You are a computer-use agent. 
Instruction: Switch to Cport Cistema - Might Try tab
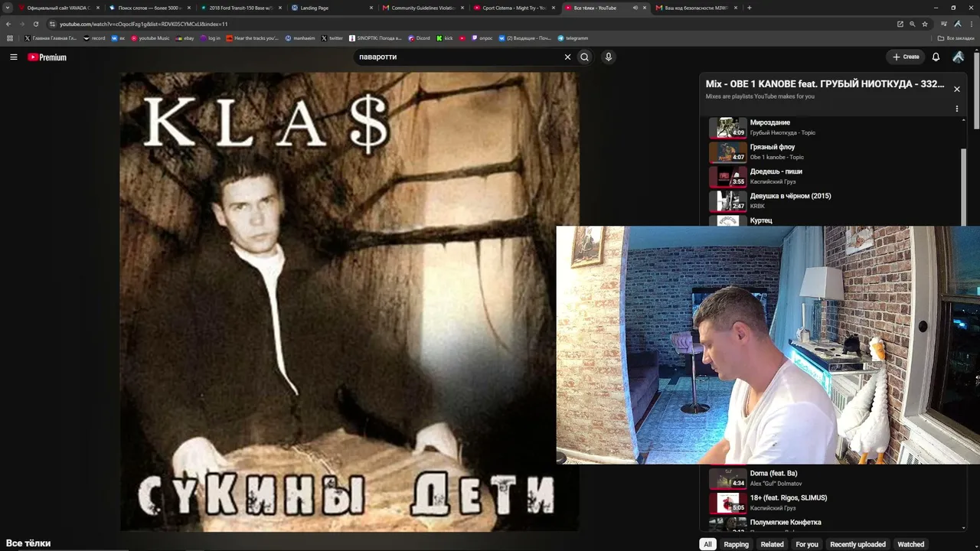click(514, 8)
